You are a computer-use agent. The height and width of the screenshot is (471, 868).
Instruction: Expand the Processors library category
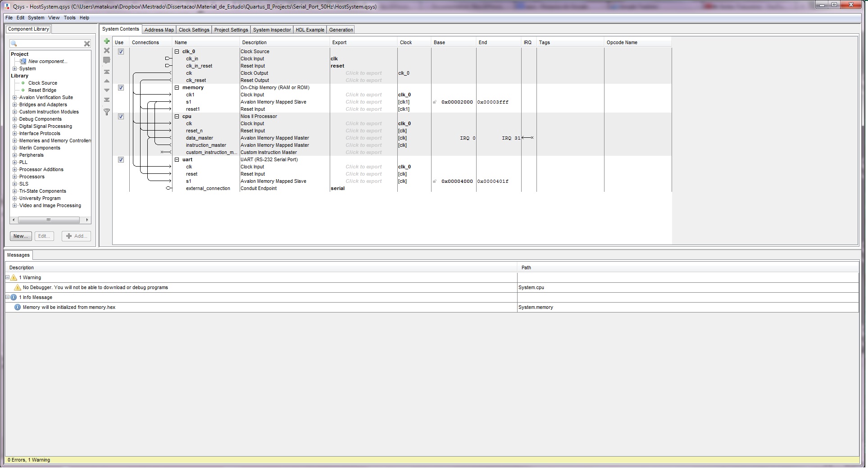click(15, 177)
